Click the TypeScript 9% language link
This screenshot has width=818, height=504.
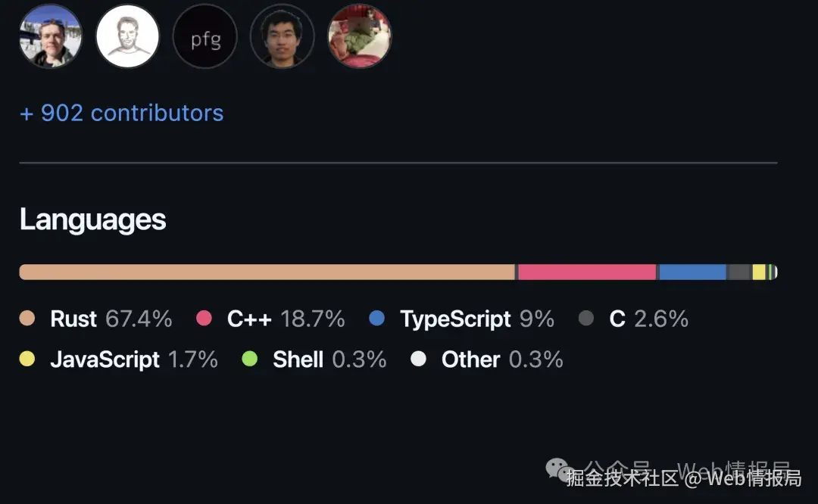(462, 319)
